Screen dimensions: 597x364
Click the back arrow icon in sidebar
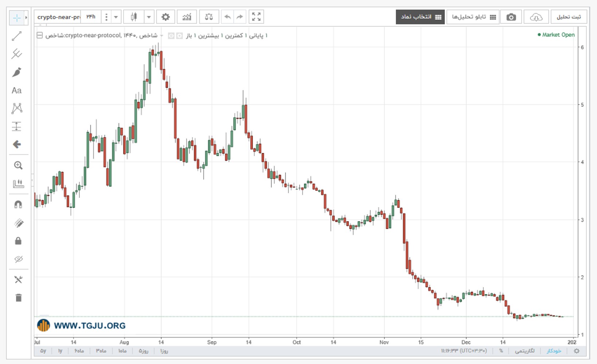click(17, 145)
